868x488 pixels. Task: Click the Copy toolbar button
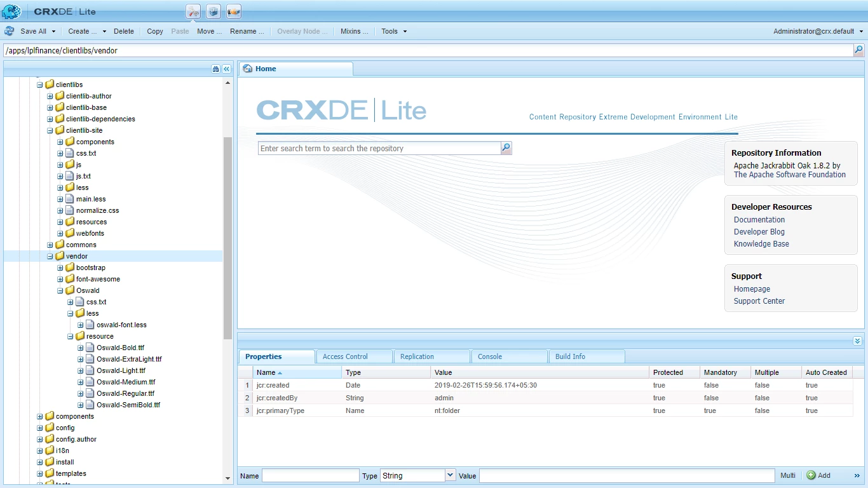coord(155,31)
